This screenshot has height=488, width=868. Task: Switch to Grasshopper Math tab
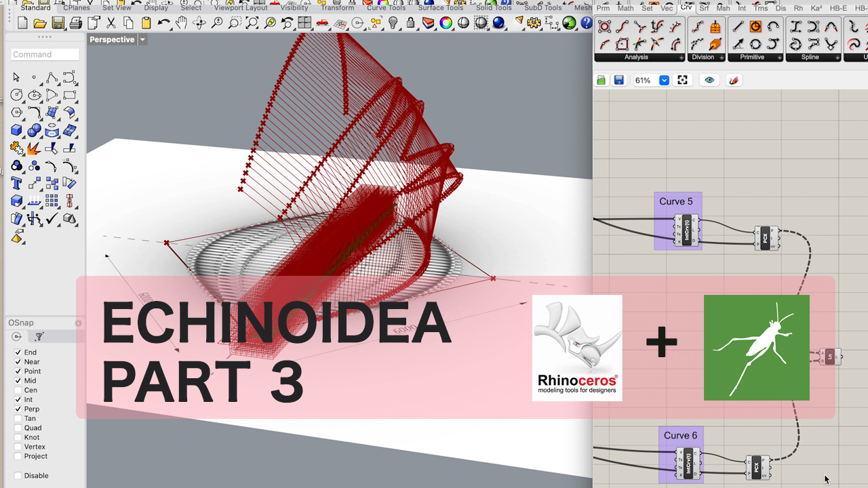(625, 8)
